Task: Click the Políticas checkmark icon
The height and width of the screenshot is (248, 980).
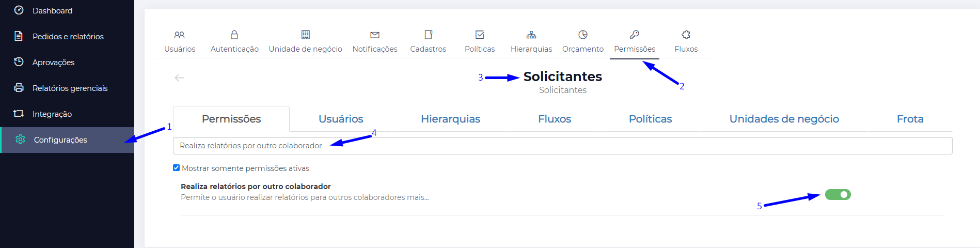Action: coord(480,35)
